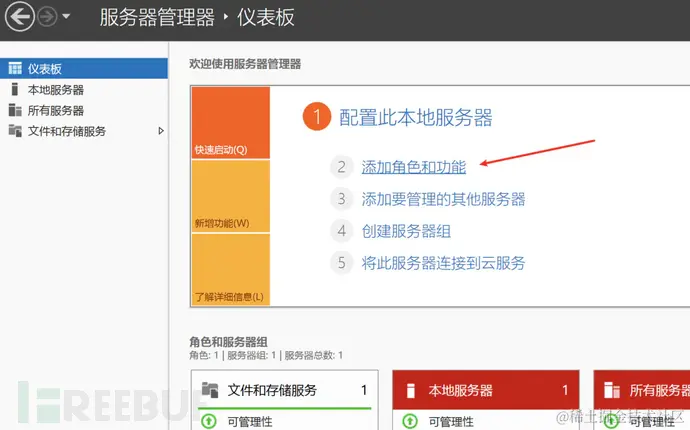Screen dimensions: 690x430
Task: Expand the 文件和存储服务 sidebar arrow
Action: click(x=161, y=131)
